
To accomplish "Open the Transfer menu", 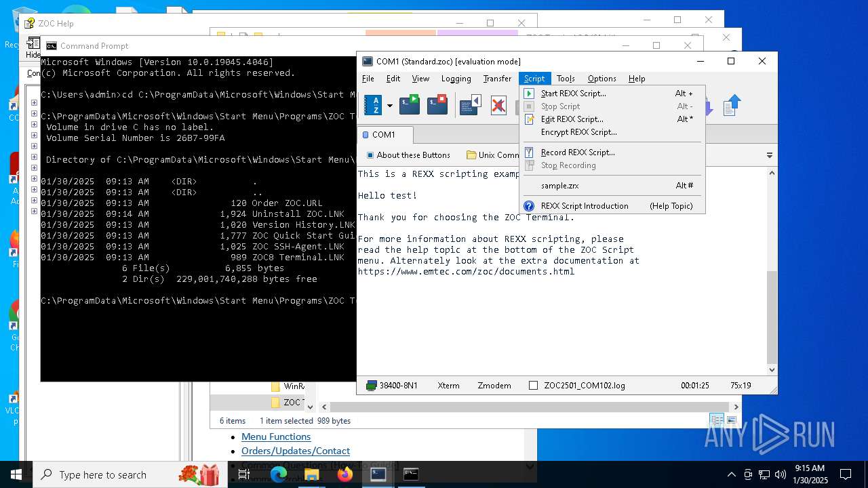I will pyautogui.click(x=497, y=79).
